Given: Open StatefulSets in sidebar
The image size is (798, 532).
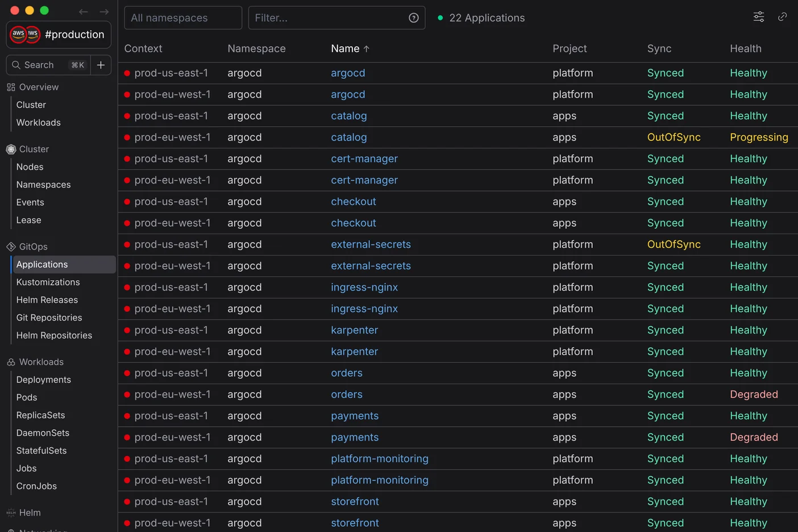Looking at the screenshot, I should [41, 451].
